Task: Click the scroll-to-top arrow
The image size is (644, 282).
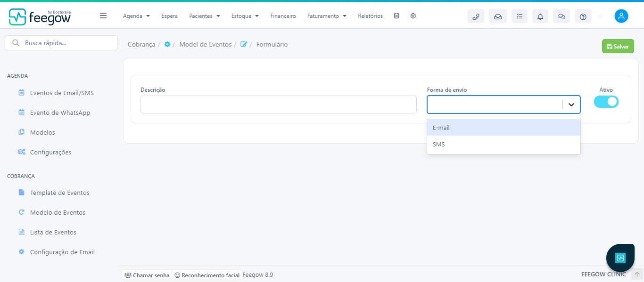Action: click(x=636, y=274)
